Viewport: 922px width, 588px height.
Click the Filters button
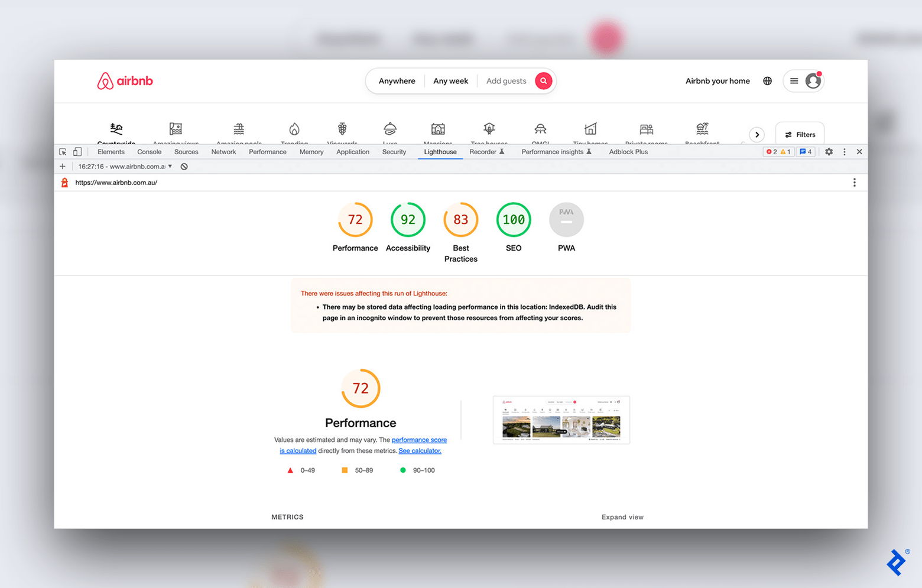[x=800, y=134]
